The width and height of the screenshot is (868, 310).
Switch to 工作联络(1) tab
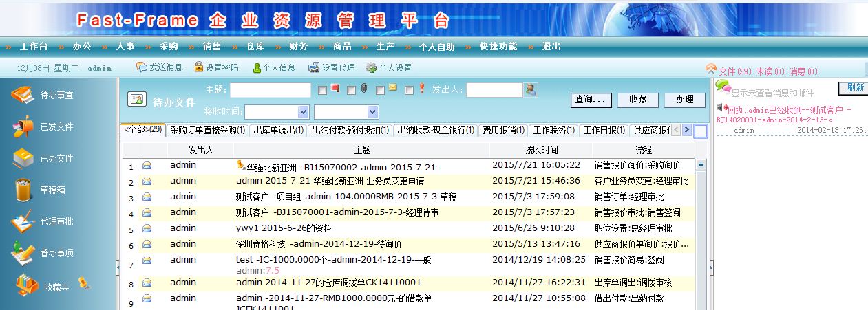(x=554, y=130)
